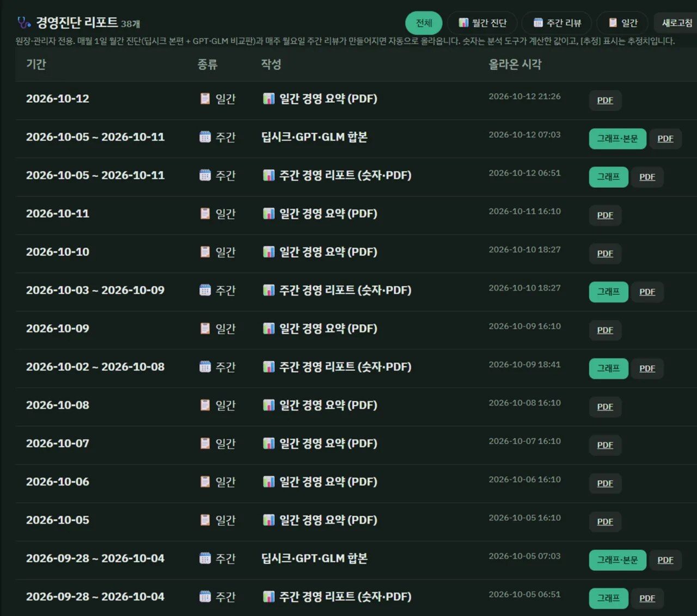The height and width of the screenshot is (616, 697).
Task: Open PDF for the 2026-10-10 daily report
Action: pyautogui.click(x=605, y=254)
